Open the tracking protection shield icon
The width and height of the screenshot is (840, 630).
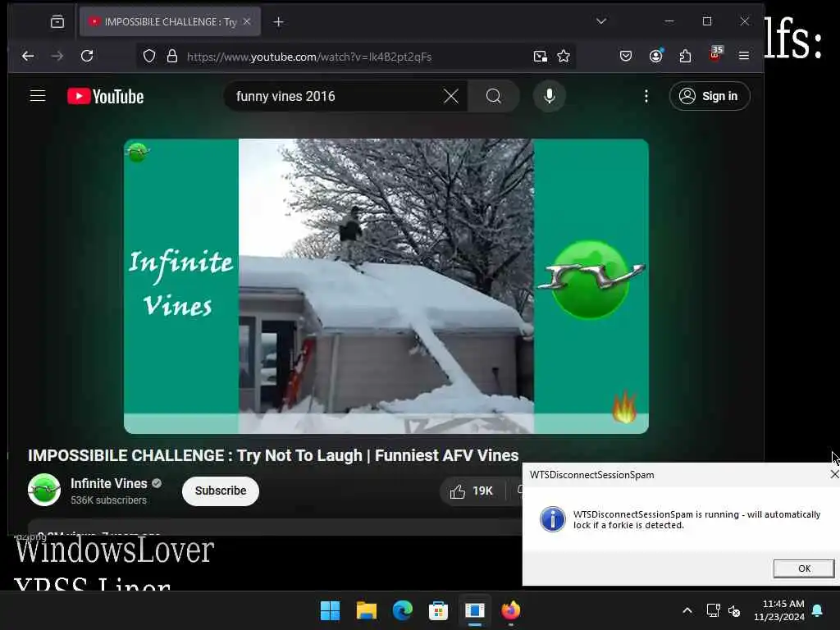tap(149, 57)
